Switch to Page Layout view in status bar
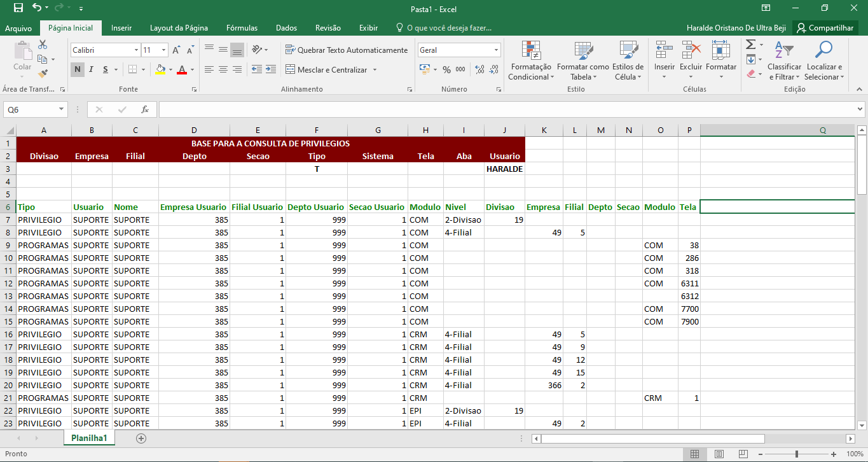Image resolution: width=868 pixels, height=462 pixels. [718, 454]
